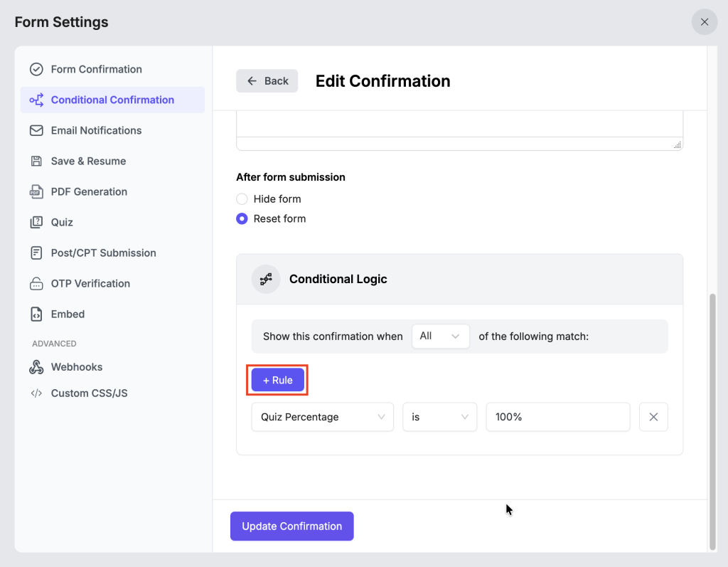The image size is (728, 567).
Task: Select the Hide form radio option
Action: [242, 199]
